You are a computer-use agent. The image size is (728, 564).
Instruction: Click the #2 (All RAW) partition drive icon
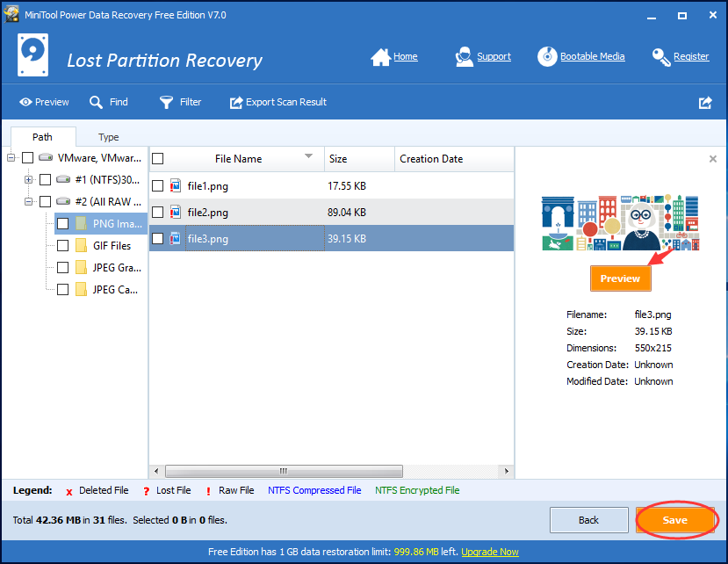[63, 201]
